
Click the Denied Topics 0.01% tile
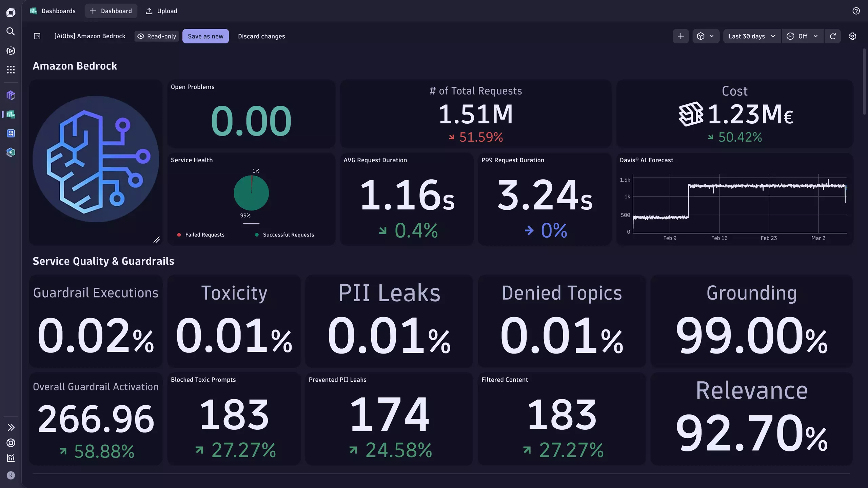562,321
